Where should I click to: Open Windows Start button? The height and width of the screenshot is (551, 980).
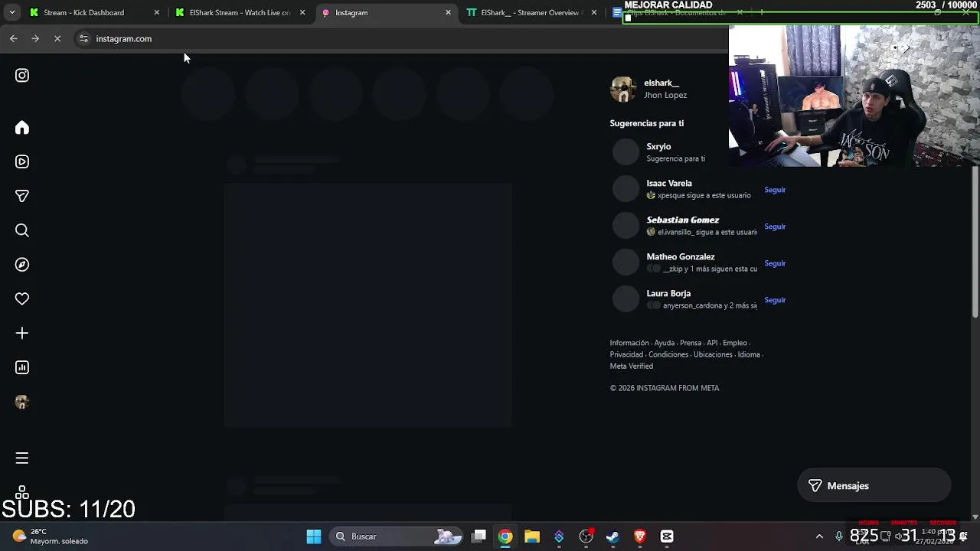314,536
